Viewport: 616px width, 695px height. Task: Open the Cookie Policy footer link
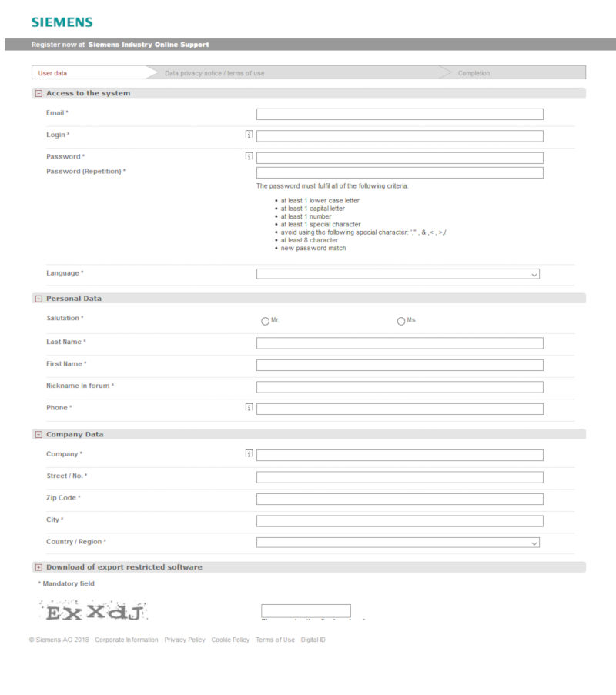click(x=230, y=640)
